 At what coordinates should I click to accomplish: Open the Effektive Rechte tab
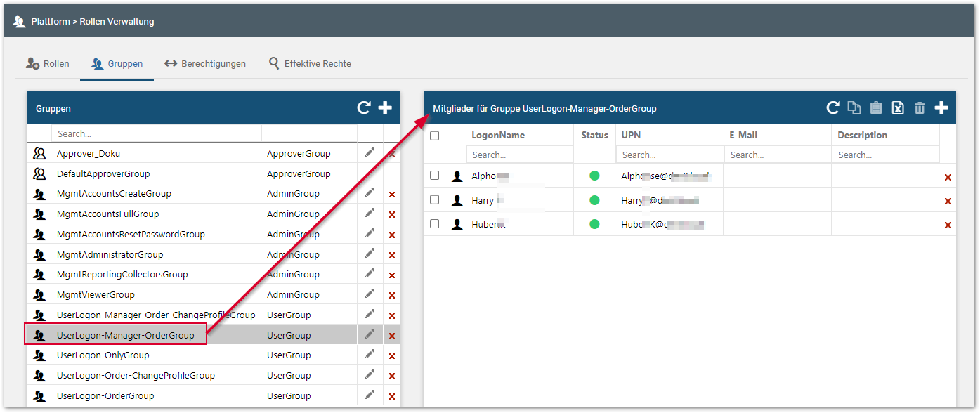click(310, 63)
